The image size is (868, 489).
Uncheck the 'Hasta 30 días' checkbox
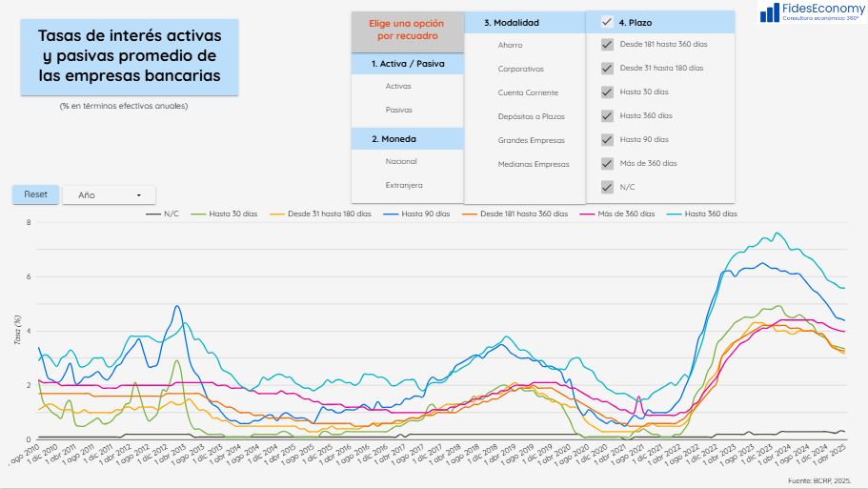click(x=607, y=92)
